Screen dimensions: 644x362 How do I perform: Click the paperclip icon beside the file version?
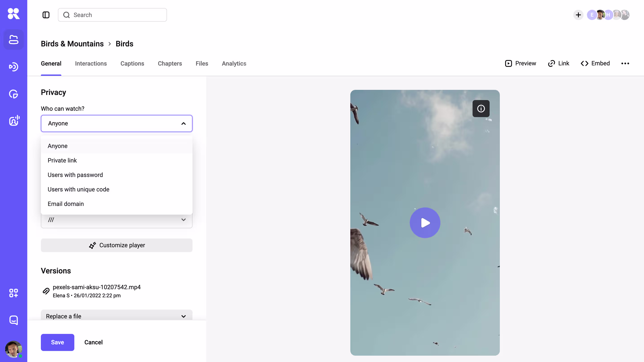pyautogui.click(x=46, y=291)
